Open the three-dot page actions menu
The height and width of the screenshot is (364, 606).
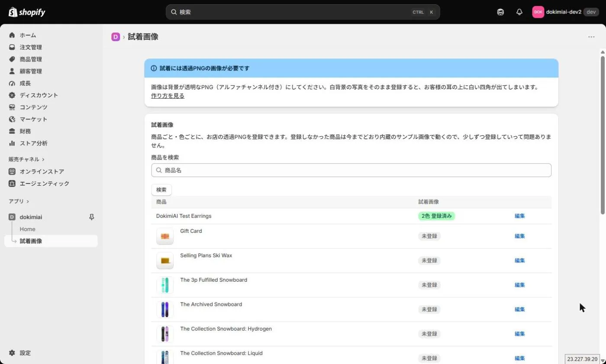pyautogui.click(x=591, y=37)
